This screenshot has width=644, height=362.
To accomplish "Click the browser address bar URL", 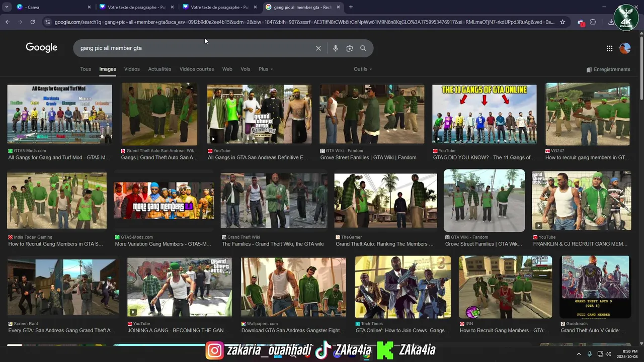I will click(304, 22).
